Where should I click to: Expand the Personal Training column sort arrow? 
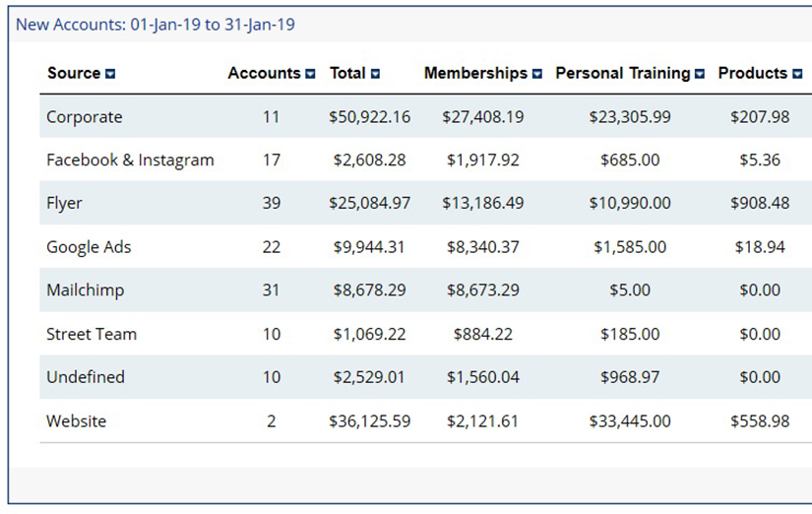(700, 74)
